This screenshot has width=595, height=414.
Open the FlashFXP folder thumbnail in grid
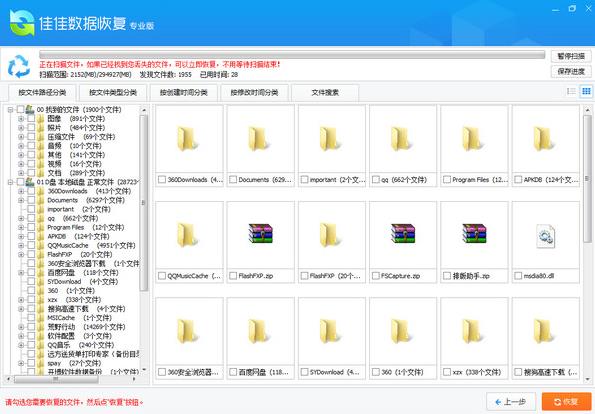coord(330,235)
